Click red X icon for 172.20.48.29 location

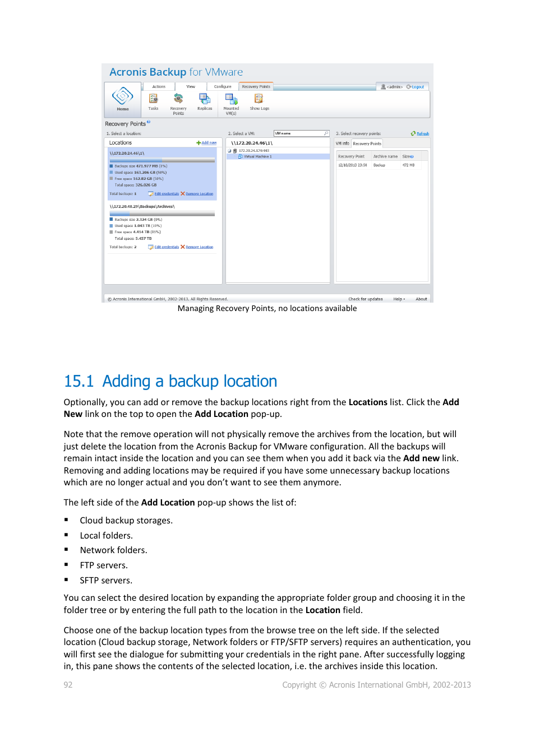tap(183, 247)
